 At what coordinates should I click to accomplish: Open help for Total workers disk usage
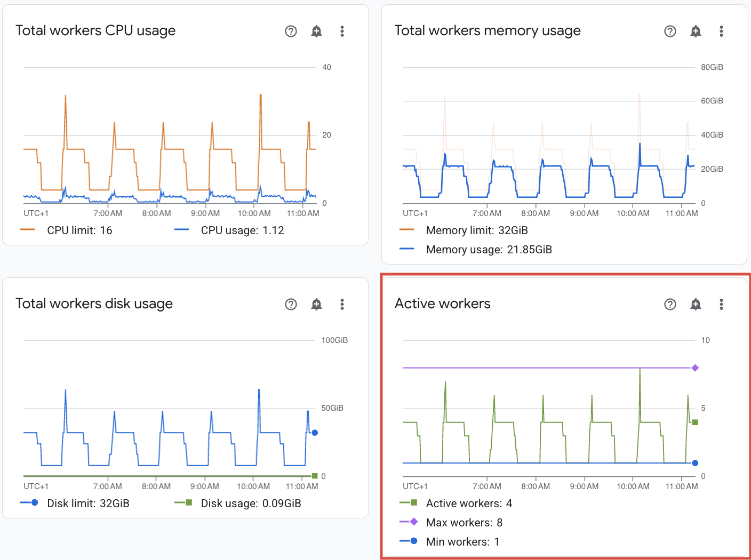[x=291, y=305]
